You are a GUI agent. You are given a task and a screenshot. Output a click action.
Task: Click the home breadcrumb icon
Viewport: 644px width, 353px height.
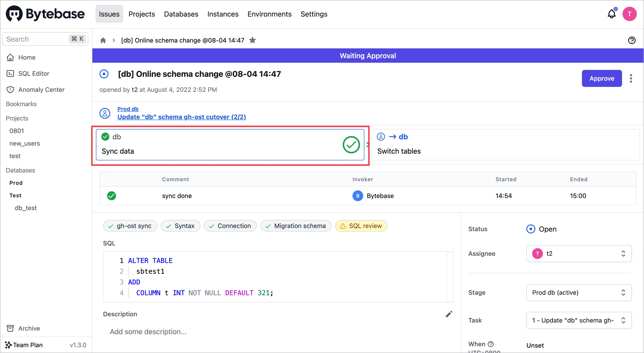(x=103, y=40)
